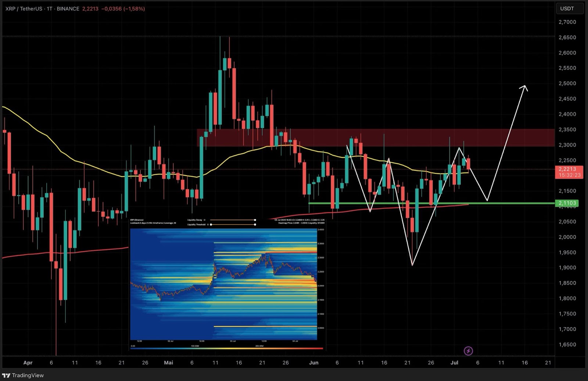This screenshot has width=588, height=381.
Task: Click the Mai label on time axis
Action: click(169, 363)
